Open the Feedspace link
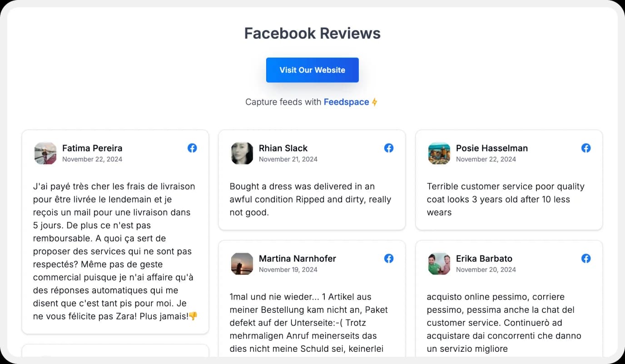 tap(347, 102)
